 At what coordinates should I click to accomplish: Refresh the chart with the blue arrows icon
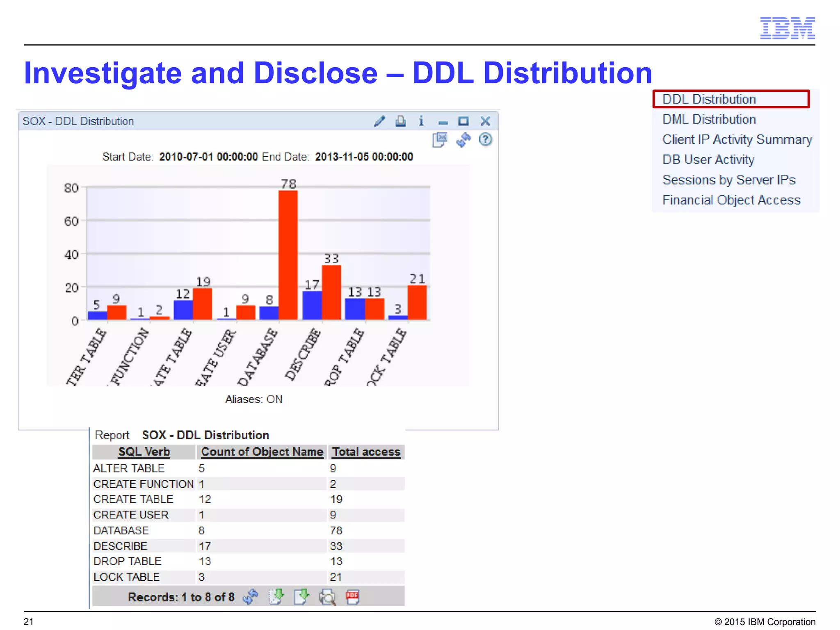click(463, 140)
